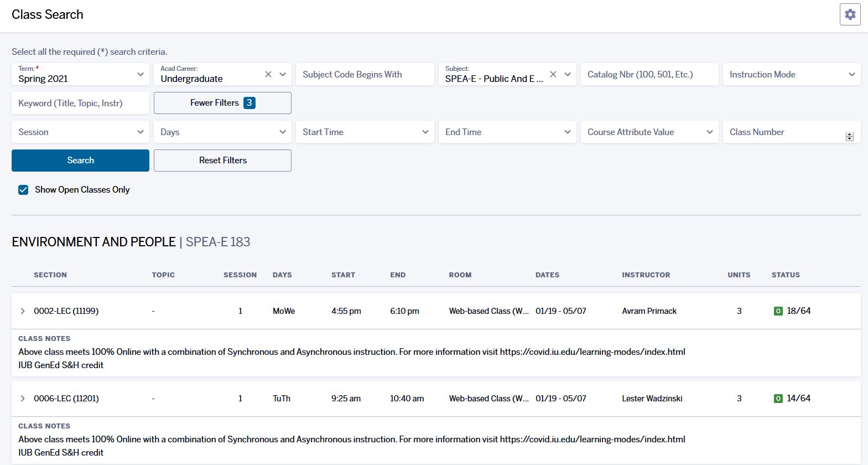Screen dimensions: 868x465
Task: Expand section 0002-LEC (11199) details
Action: 23,311
